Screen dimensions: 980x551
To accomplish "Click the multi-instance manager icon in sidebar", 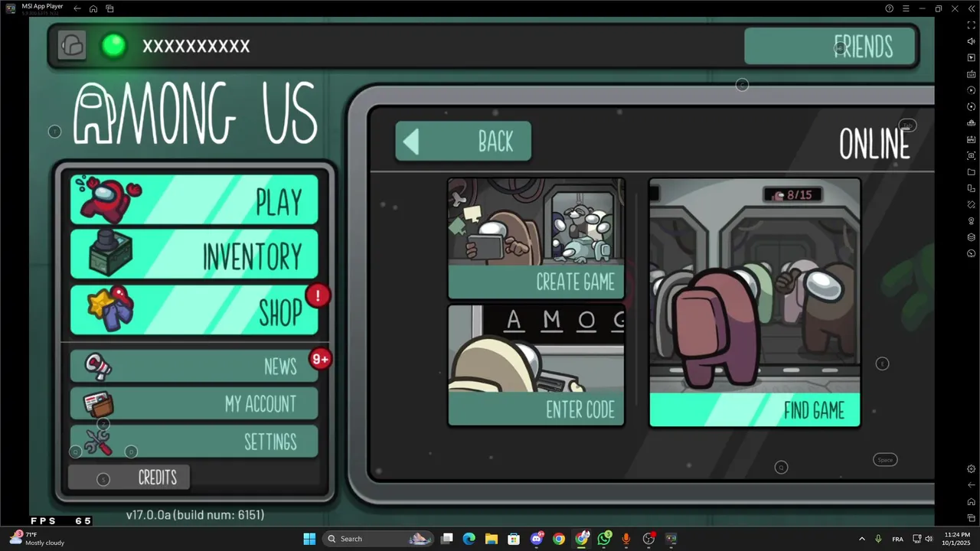I will point(972,123).
